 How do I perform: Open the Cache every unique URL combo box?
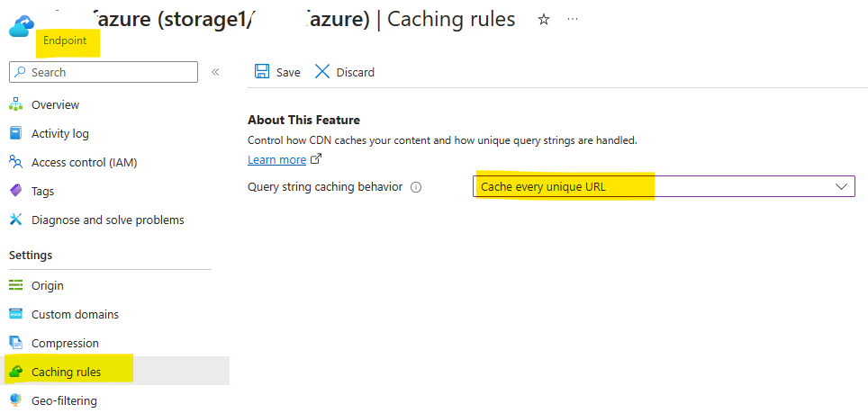click(664, 186)
